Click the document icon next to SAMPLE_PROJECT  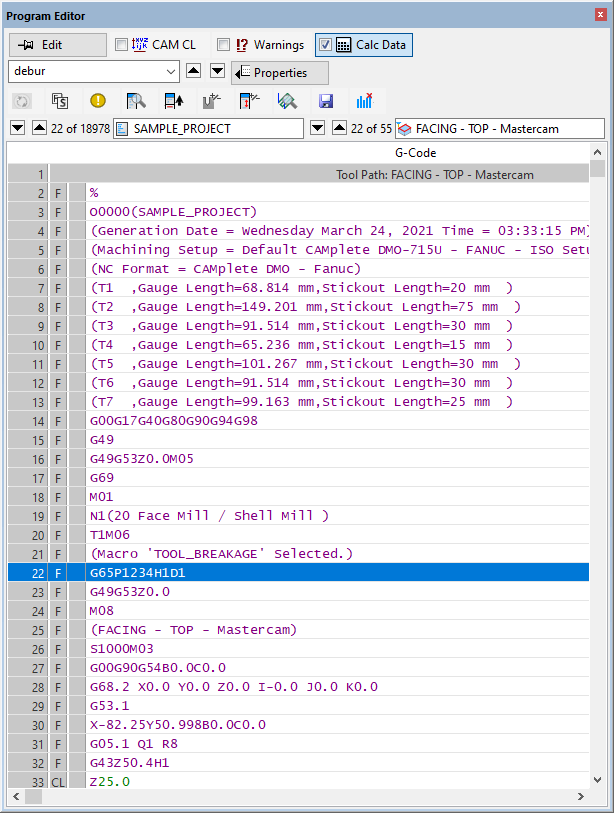tap(122, 129)
